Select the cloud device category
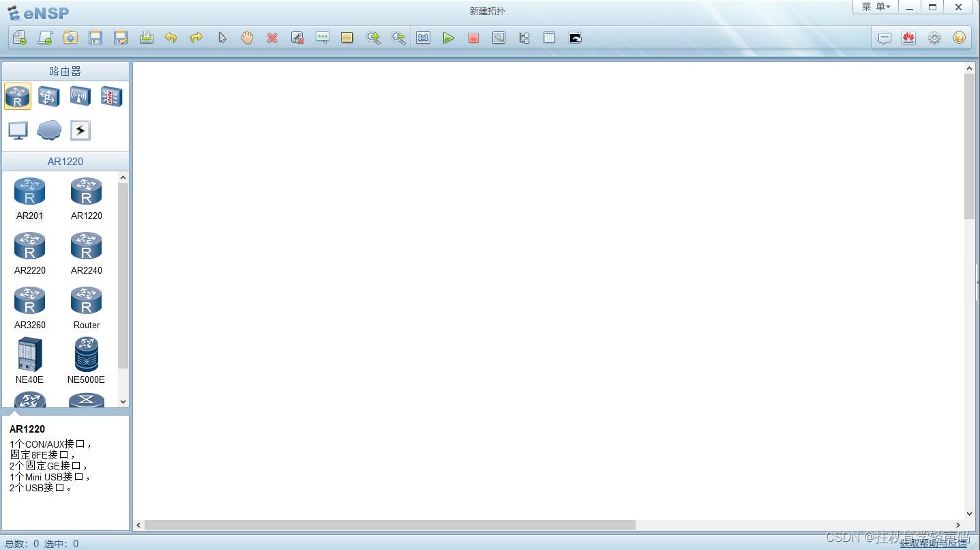The height and width of the screenshot is (550, 980). point(49,130)
